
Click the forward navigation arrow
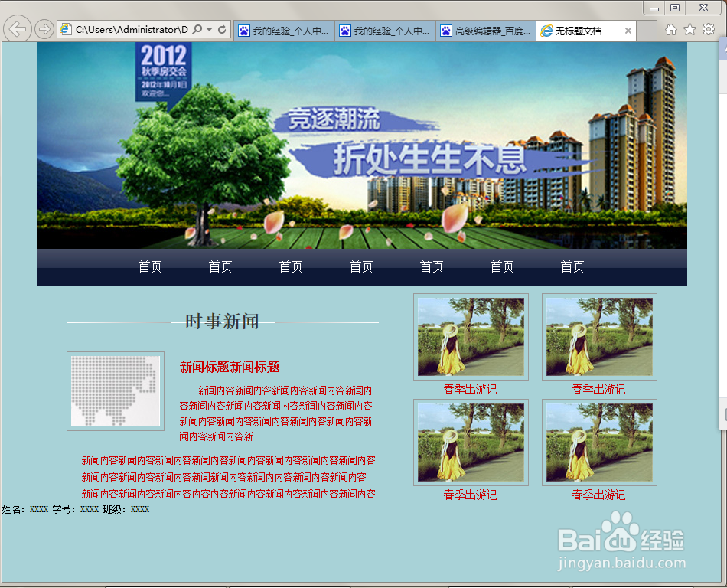[44, 29]
